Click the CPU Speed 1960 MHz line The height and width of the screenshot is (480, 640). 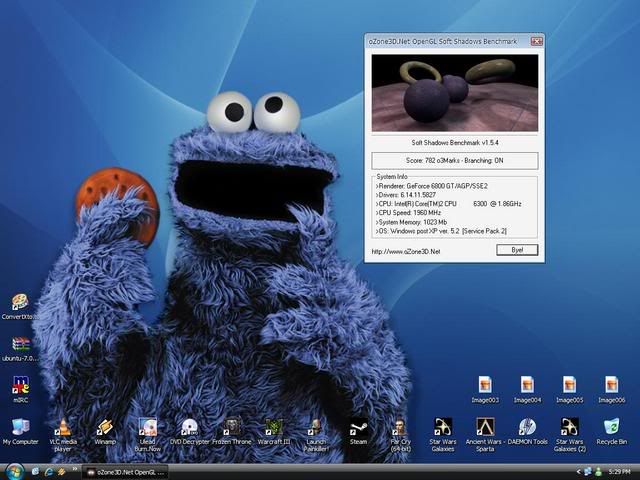408,213
